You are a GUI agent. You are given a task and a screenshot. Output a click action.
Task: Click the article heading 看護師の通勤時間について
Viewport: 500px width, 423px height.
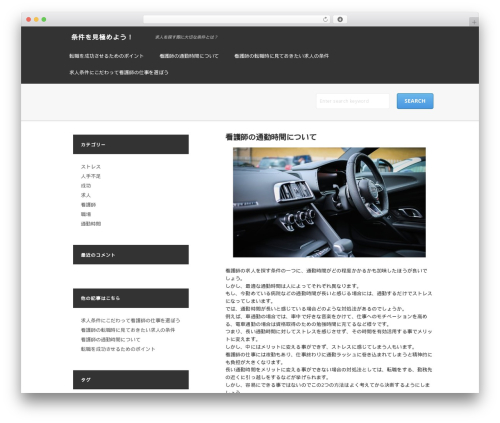point(271,137)
